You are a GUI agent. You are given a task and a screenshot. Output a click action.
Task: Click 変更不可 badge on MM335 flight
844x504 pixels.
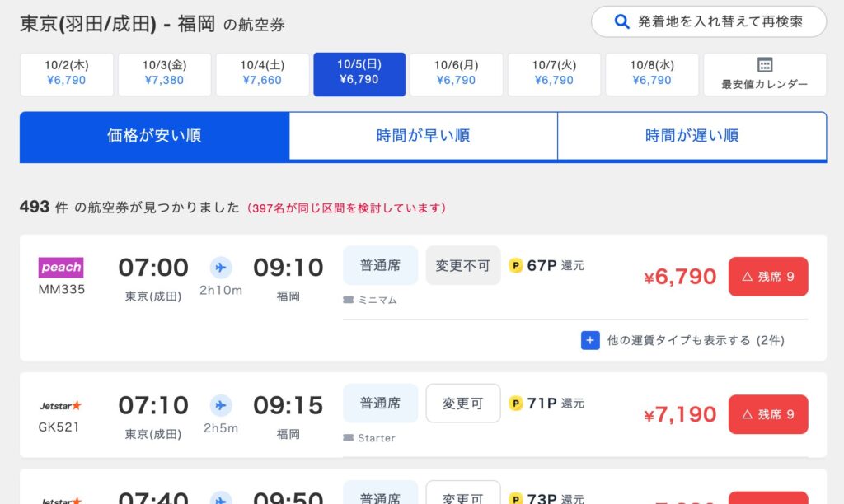coord(463,265)
